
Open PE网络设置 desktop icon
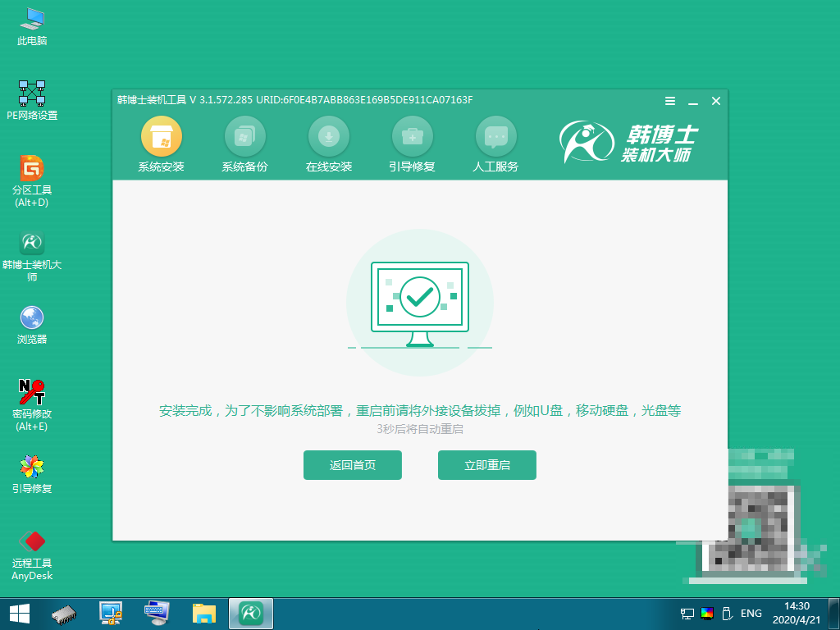click(32, 101)
